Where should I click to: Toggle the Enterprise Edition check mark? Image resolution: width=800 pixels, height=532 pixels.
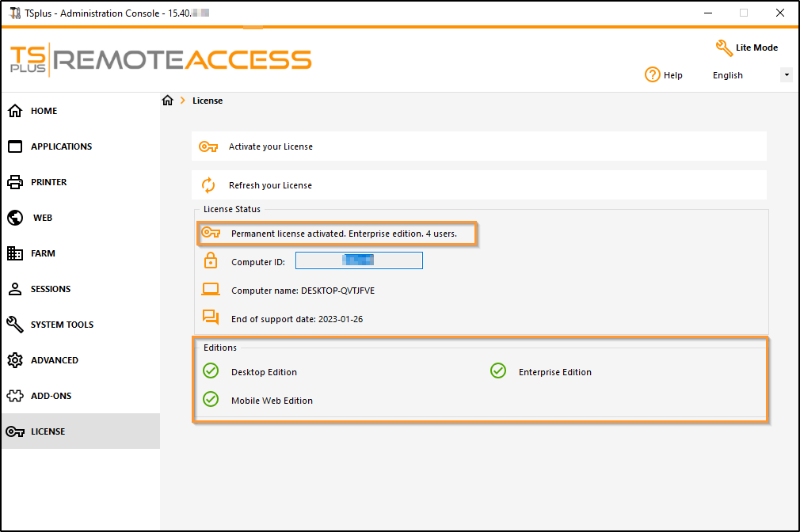(498, 370)
